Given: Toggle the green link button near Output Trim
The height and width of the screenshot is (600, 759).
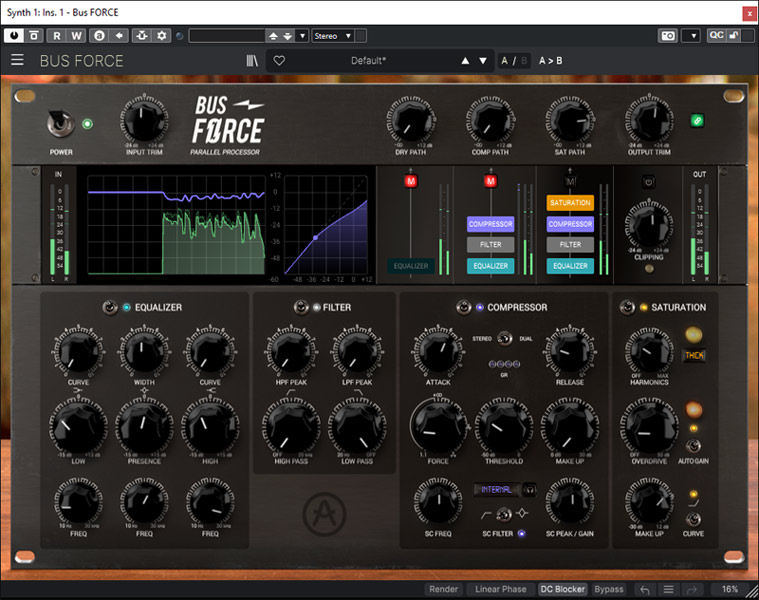Looking at the screenshot, I should point(697,121).
